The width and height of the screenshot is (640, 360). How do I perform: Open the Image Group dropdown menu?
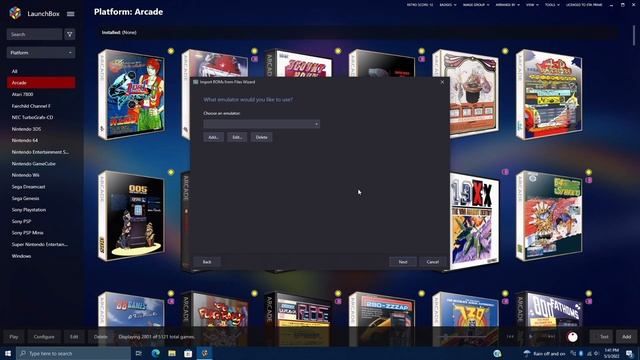476,5
